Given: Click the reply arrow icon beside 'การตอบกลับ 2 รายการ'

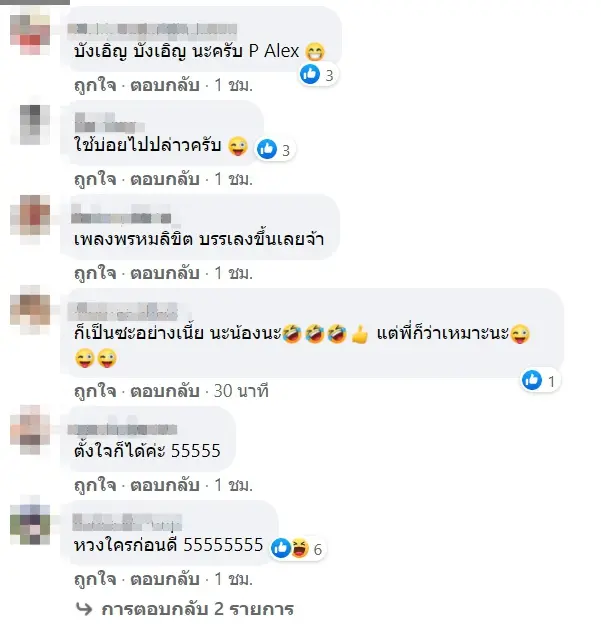Looking at the screenshot, I should [x=84, y=609].
